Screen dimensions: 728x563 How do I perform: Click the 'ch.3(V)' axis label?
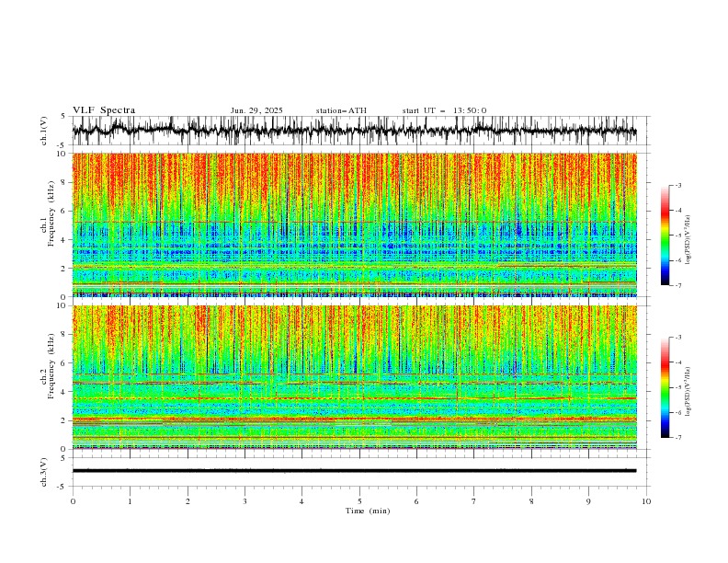pyautogui.click(x=44, y=472)
